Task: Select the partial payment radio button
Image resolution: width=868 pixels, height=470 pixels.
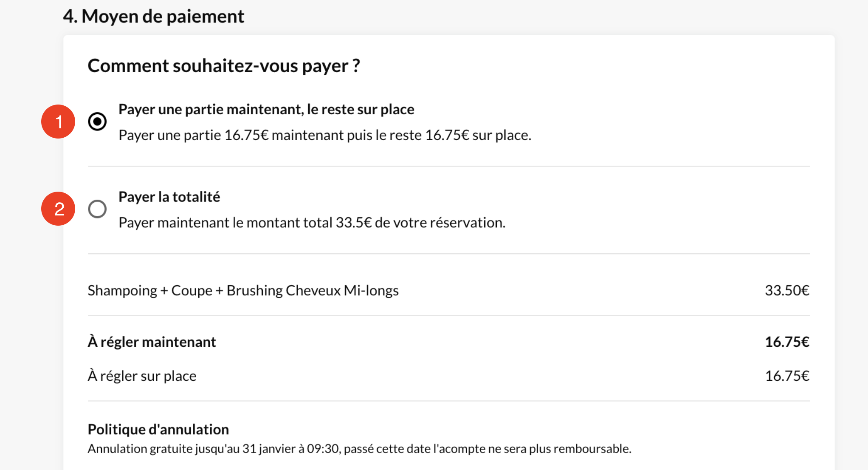Action: click(97, 122)
